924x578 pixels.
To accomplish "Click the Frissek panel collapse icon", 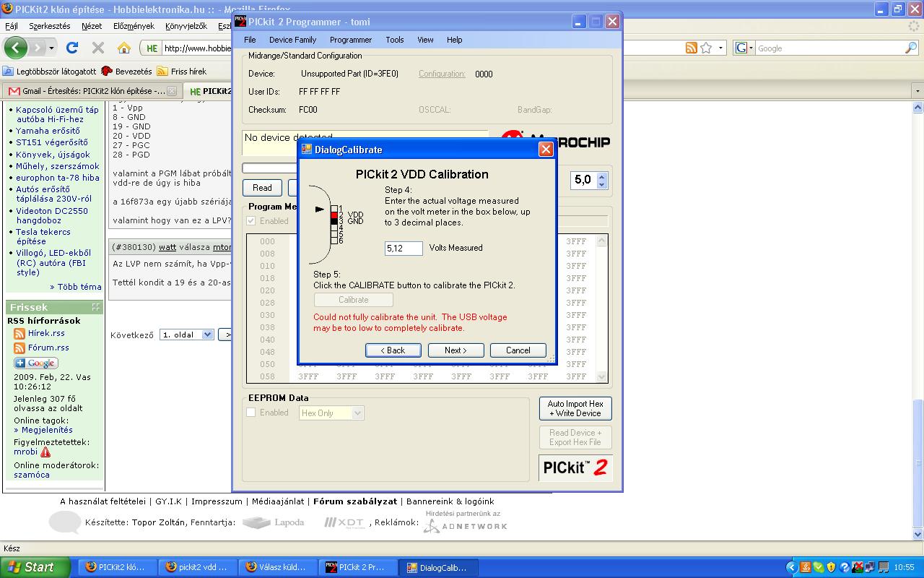I will [x=95, y=307].
